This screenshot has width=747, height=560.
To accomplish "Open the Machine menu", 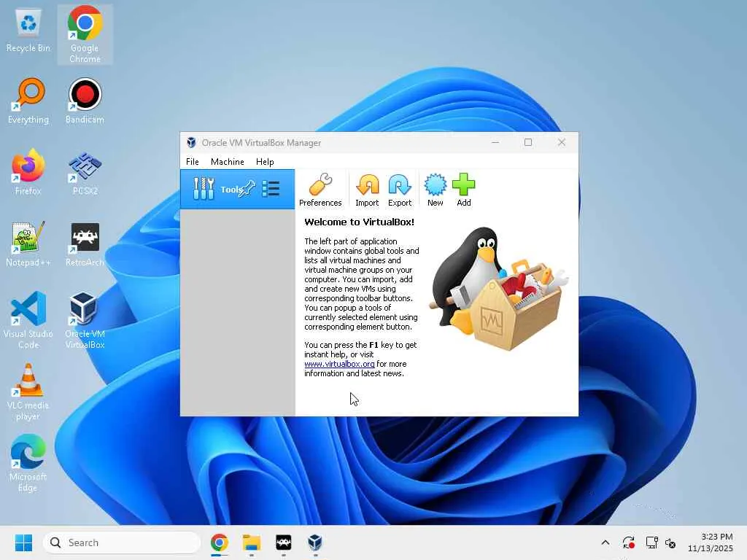I will click(x=228, y=161).
